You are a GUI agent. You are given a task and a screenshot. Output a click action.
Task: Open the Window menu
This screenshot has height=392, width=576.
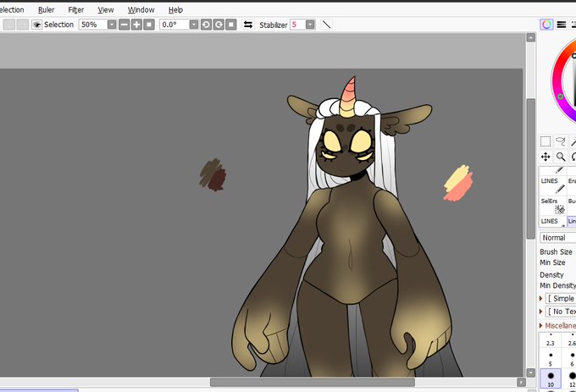point(141,10)
